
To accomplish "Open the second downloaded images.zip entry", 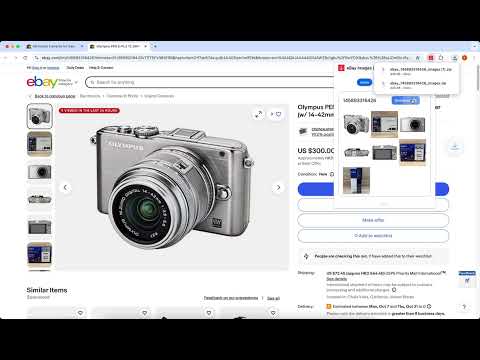I will (x=417, y=85).
